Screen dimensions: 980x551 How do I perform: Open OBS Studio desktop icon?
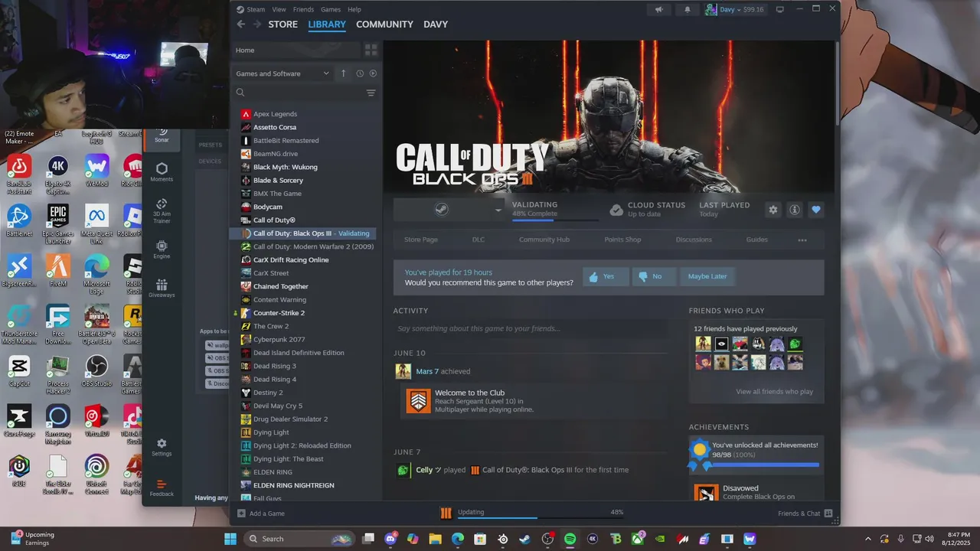[x=97, y=370]
